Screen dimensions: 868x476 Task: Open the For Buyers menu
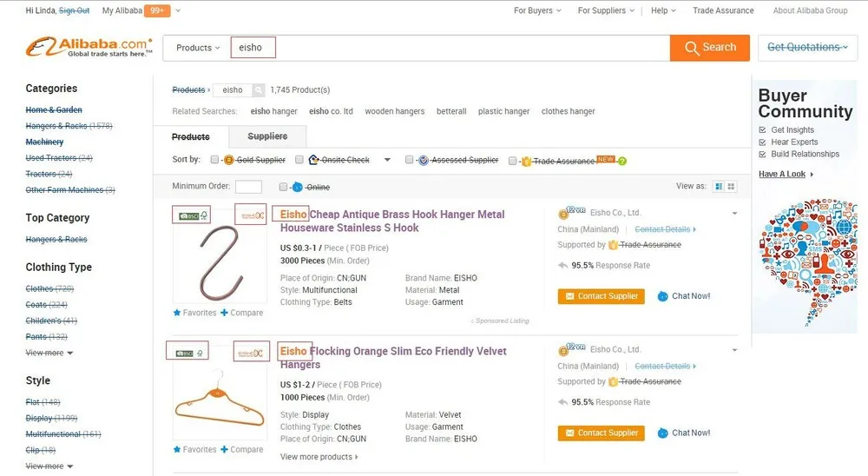537,10
